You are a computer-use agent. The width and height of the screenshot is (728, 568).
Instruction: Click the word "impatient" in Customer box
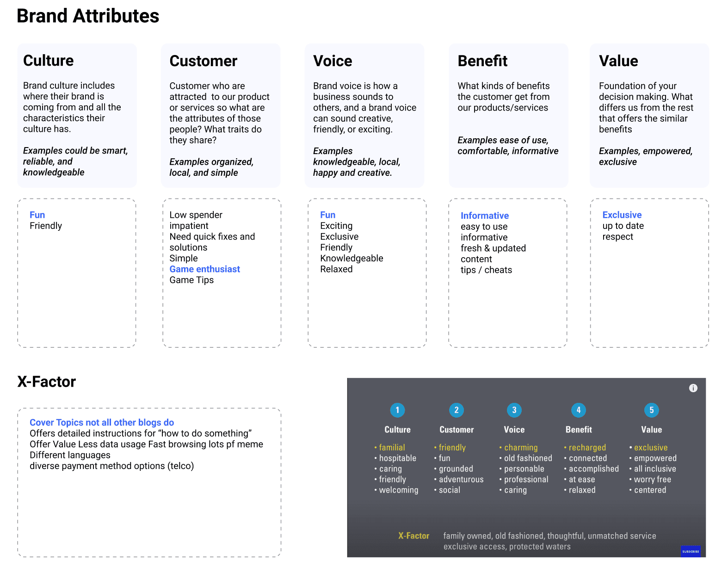coord(189,226)
